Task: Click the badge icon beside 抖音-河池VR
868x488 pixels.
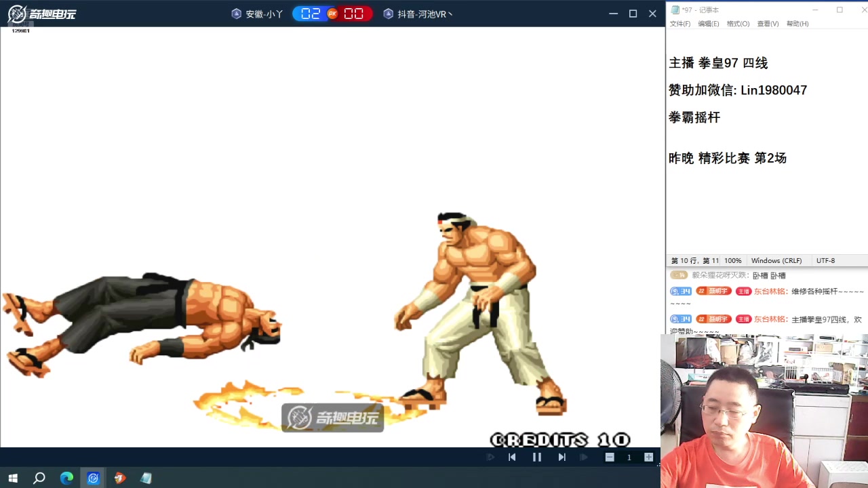Action: (389, 14)
